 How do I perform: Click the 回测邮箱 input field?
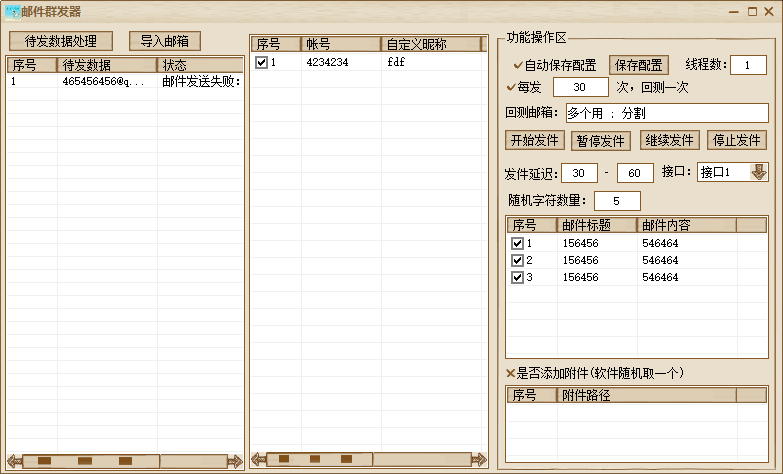coord(666,112)
